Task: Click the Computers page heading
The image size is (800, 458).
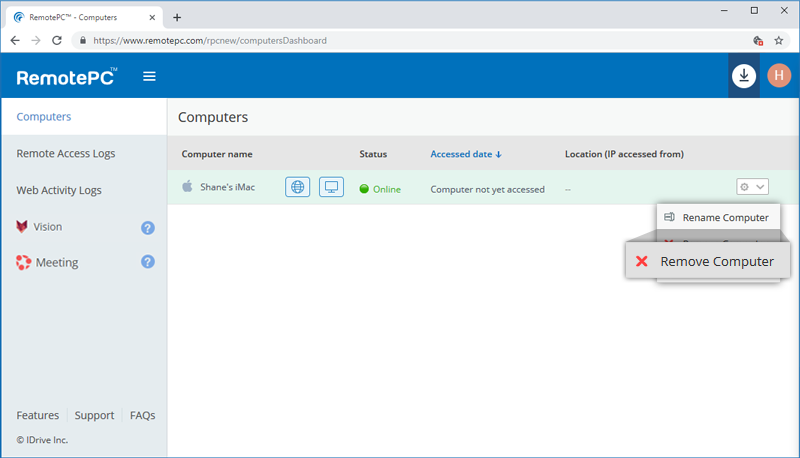Action: (213, 117)
